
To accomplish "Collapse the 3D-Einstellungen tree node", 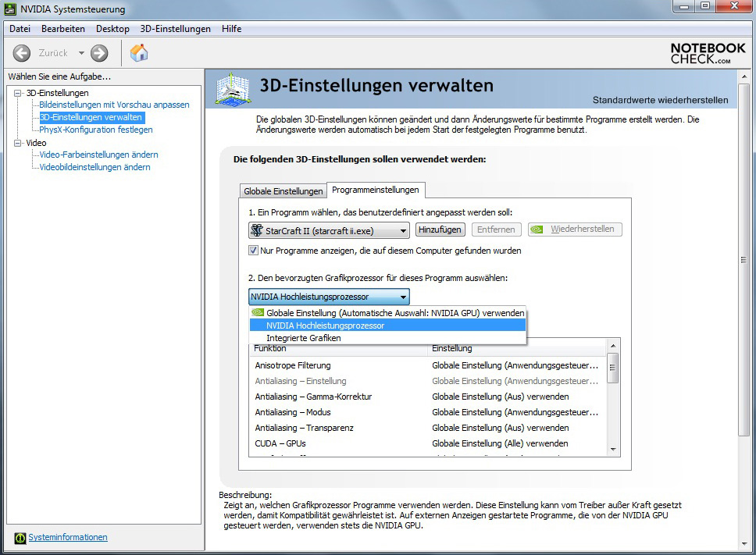I will (18, 93).
